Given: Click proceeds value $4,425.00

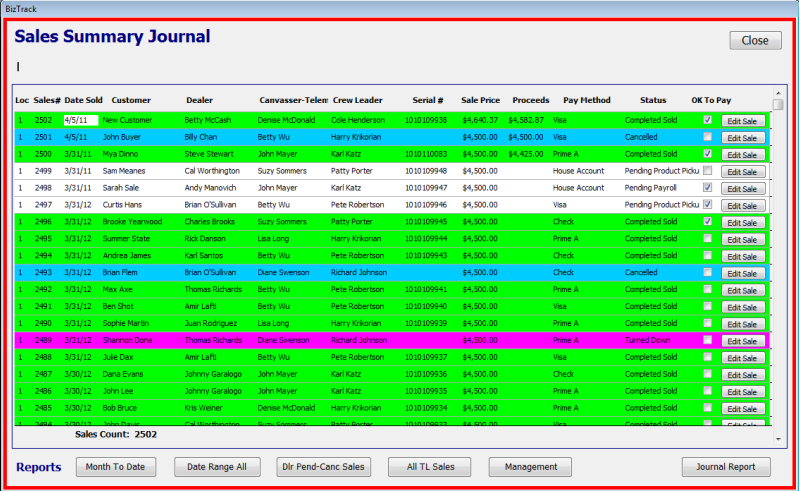Looking at the screenshot, I should (526, 154).
